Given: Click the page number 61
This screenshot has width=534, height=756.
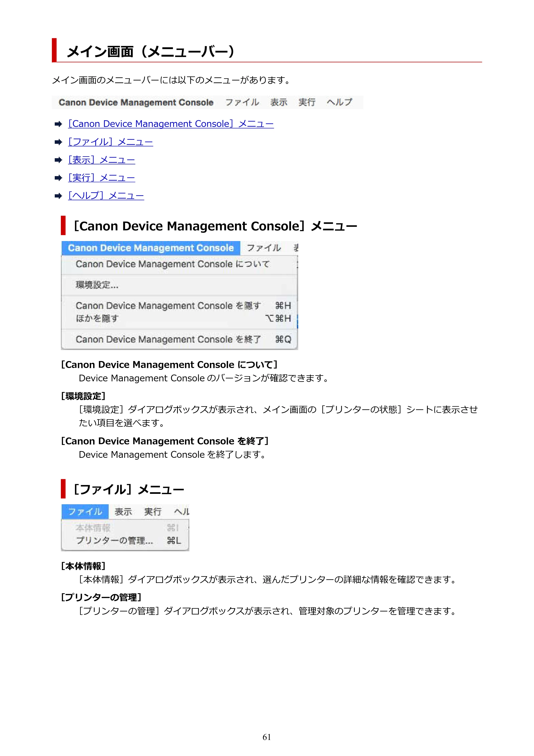Looking at the screenshot, I should coord(267,737).
